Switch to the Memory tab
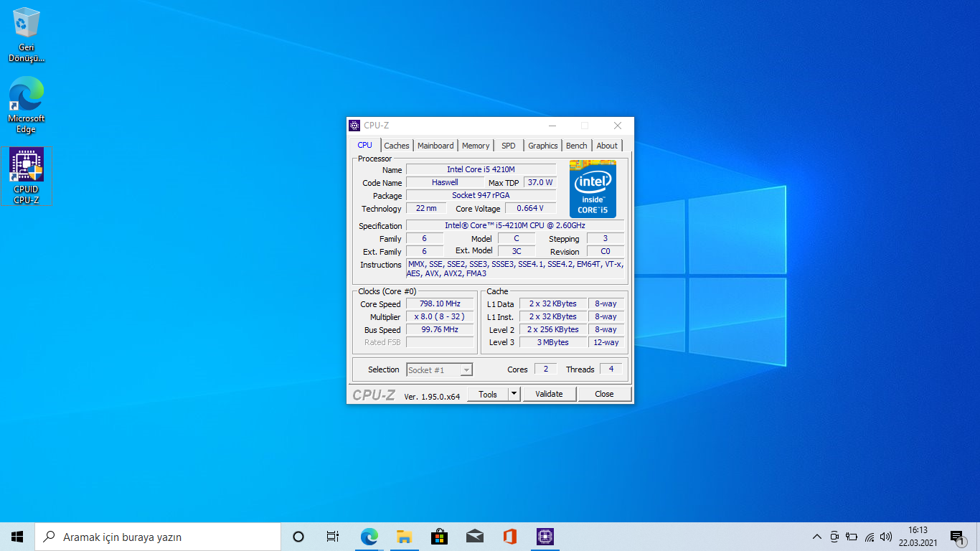The width and height of the screenshot is (980, 551). click(476, 146)
